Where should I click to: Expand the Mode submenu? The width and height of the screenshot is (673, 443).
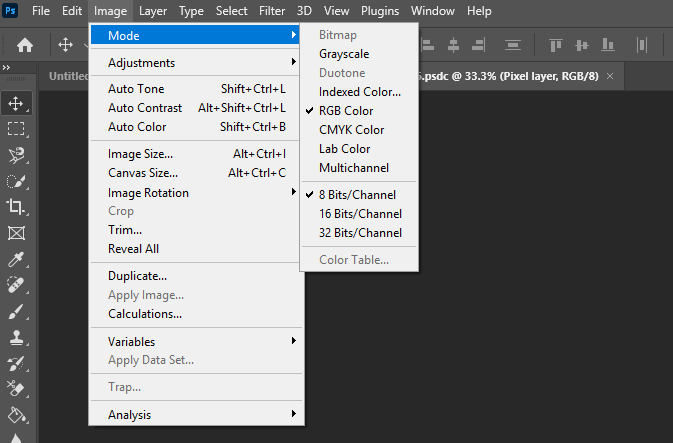[194, 35]
